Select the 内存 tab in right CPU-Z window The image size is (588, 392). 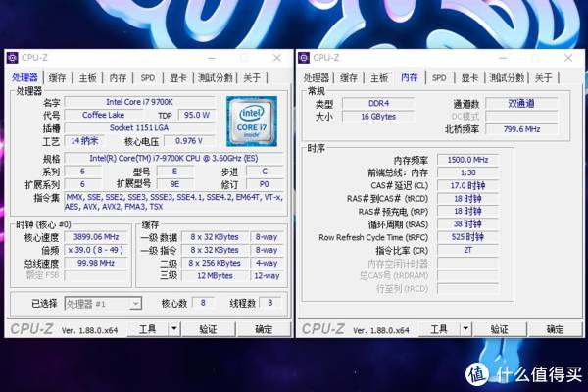[410, 77]
